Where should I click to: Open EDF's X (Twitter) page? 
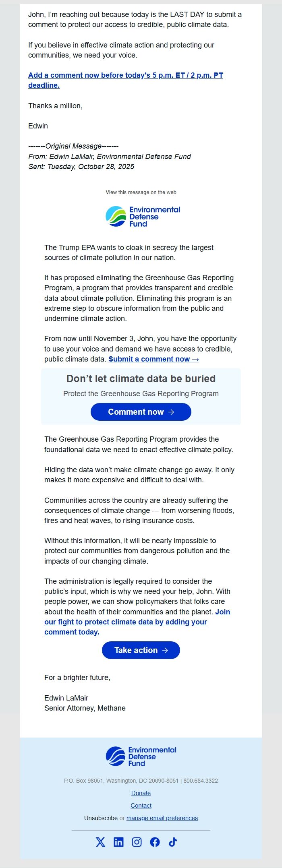(100, 842)
